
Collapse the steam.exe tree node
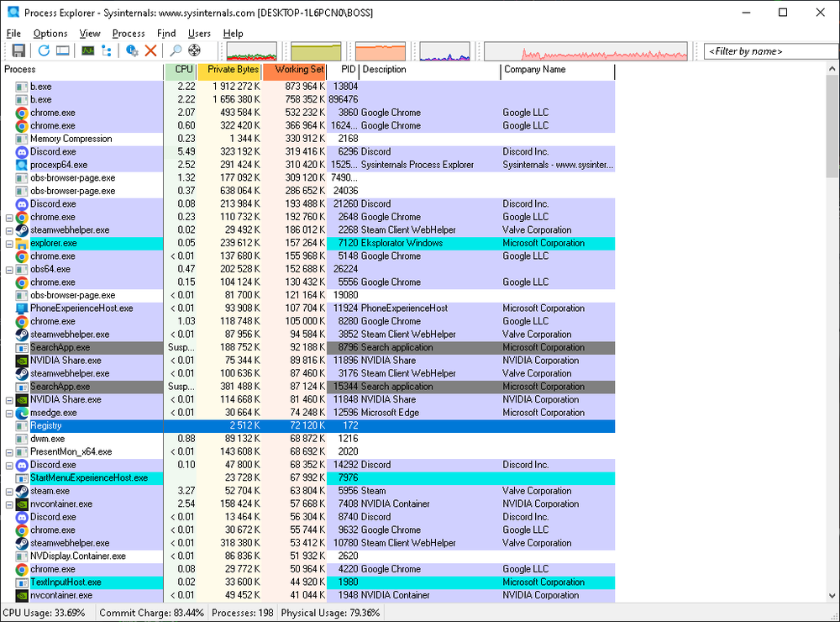pos(9,492)
